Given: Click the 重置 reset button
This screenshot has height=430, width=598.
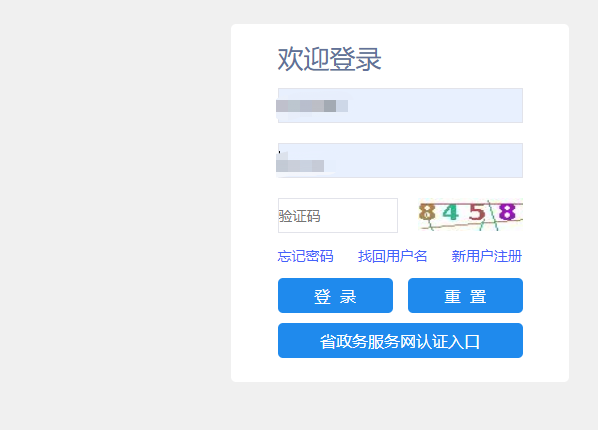Looking at the screenshot, I should [465, 295].
